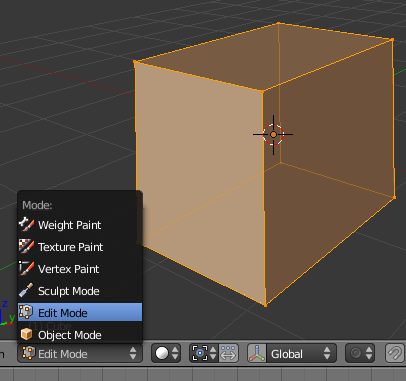Click the 3D cursor crosshair on the cube
This screenshot has height=381, width=406.
273,134
